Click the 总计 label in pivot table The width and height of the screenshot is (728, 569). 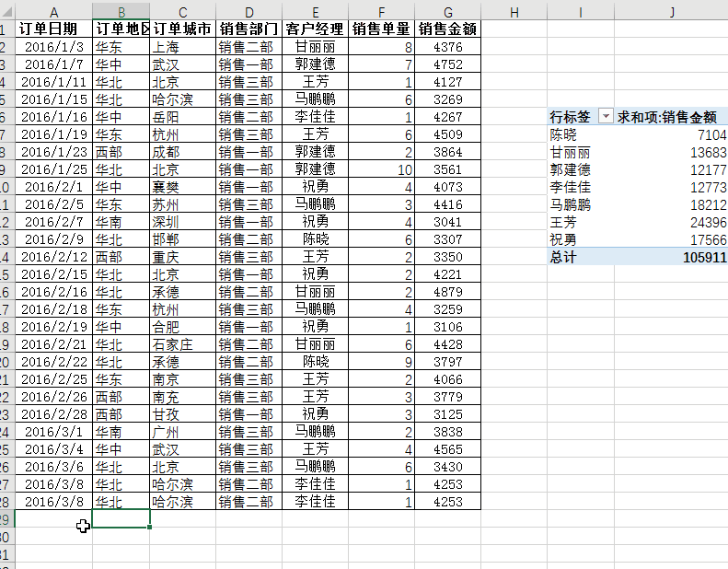coord(581,257)
